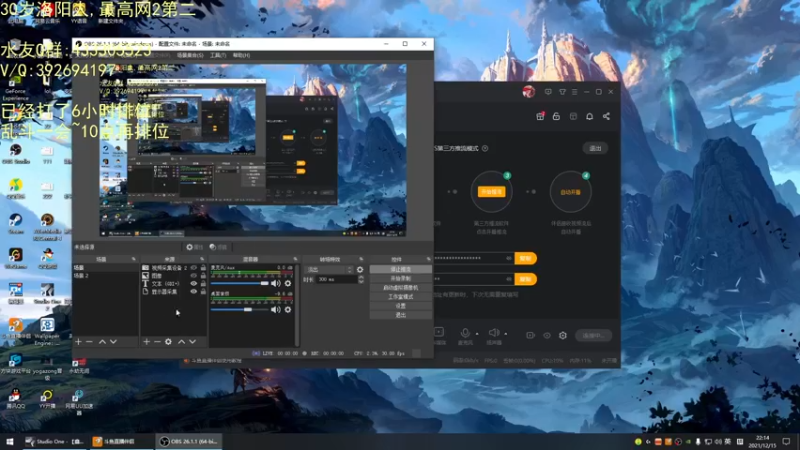The height and width of the screenshot is (450, 800).
Task: Open transition properties via the gear icon
Action: pos(360,269)
